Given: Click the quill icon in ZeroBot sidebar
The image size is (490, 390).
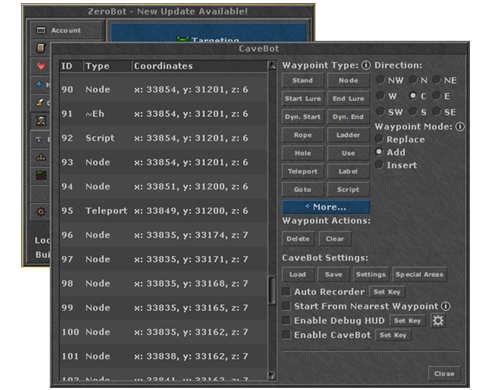Looking at the screenshot, I should pyautogui.click(x=40, y=102).
